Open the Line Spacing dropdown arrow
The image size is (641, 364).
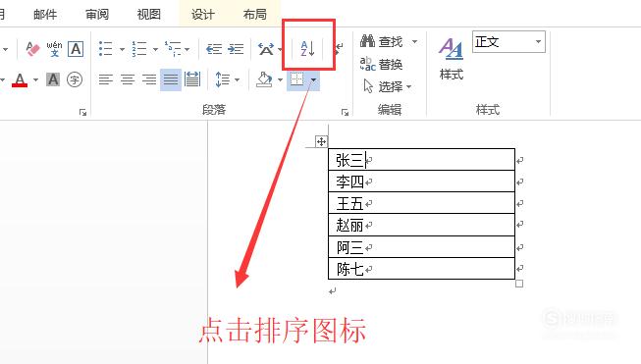tap(238, 79)
